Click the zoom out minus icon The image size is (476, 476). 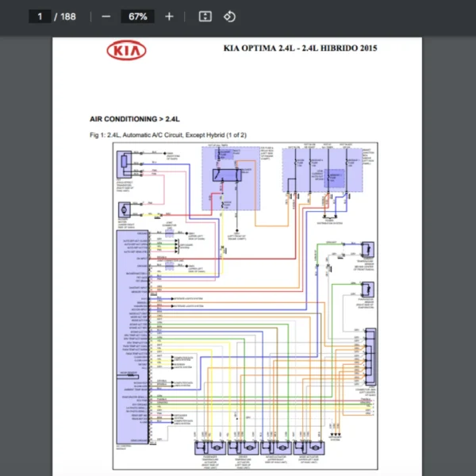(x=106, y=16)
